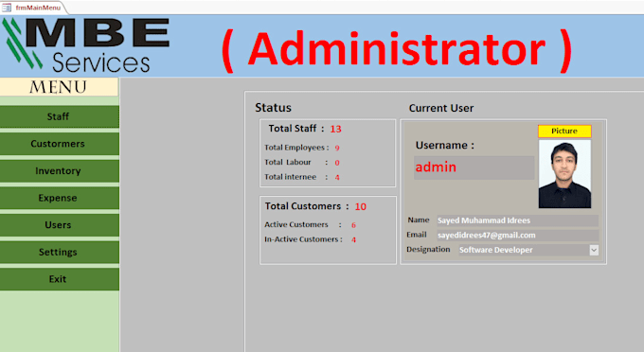The width and height of the screenshot is (644, 352).
Task: Click the Active Customers value 6
Action: (x=353, y=225)
